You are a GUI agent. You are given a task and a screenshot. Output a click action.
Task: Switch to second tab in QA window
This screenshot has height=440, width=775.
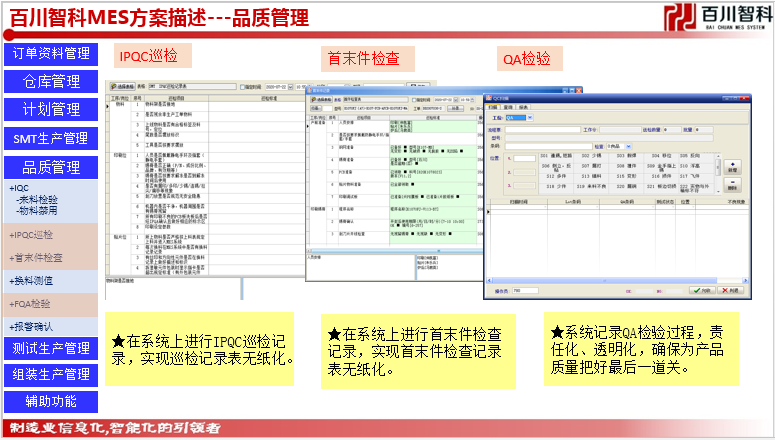tap(508, 107)
